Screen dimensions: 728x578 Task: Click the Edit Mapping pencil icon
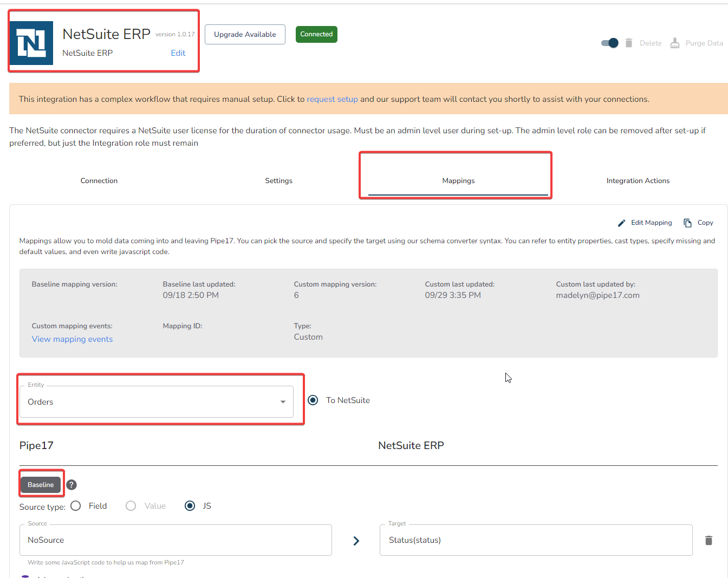(x=622, y=223)
